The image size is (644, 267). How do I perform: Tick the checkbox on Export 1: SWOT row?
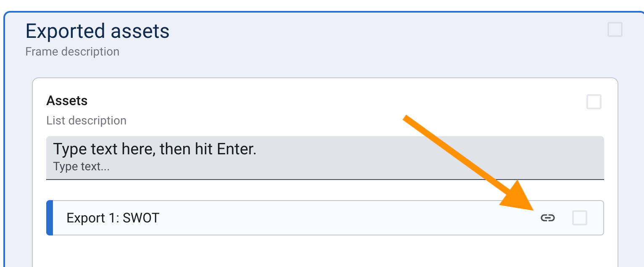[x=580, y=218]
